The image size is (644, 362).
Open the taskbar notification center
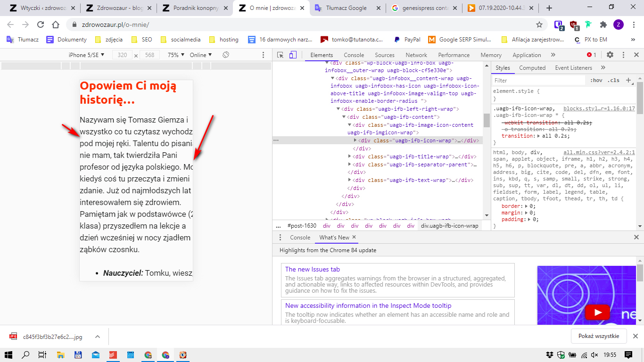point(628,355)
